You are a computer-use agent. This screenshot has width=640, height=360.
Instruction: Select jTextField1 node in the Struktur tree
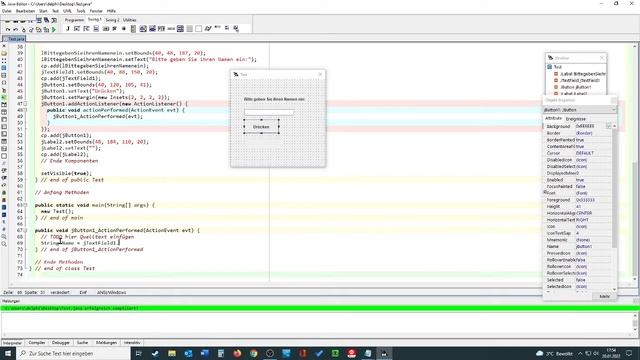point(580,80)
